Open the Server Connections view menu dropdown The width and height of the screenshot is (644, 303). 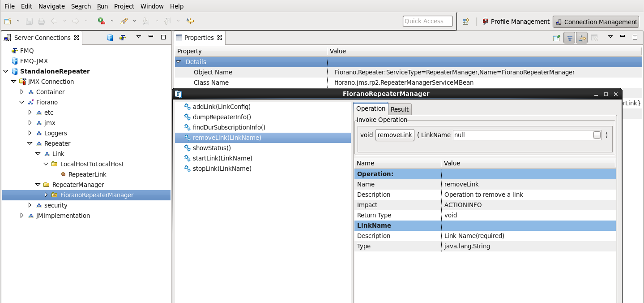[x=139, y=37]
